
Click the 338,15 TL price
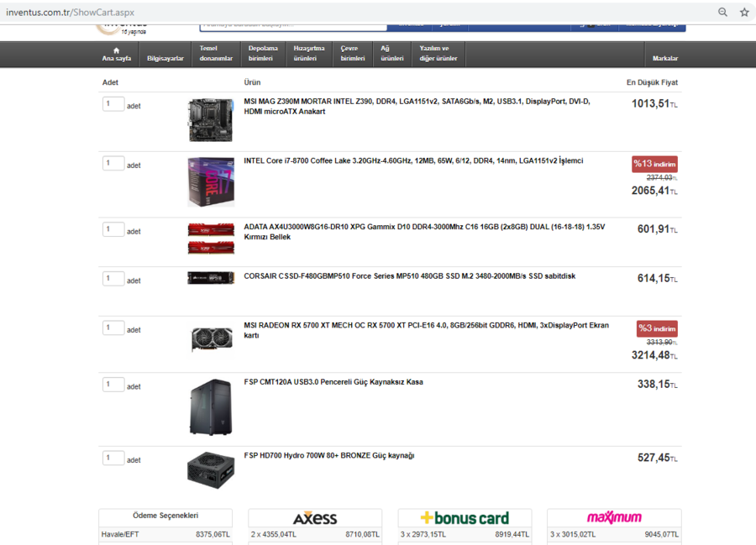tap(657, 384)
